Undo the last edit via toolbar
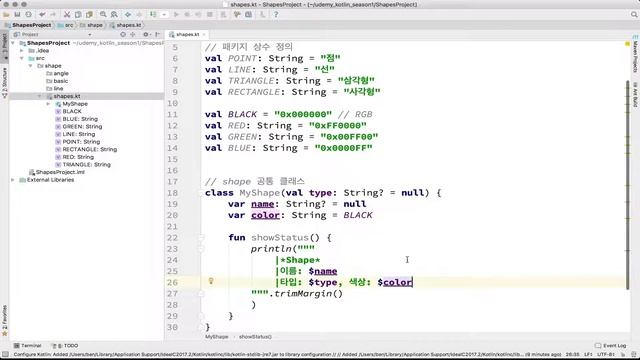This screenshot has width=640, height=360. pos(42,15)
